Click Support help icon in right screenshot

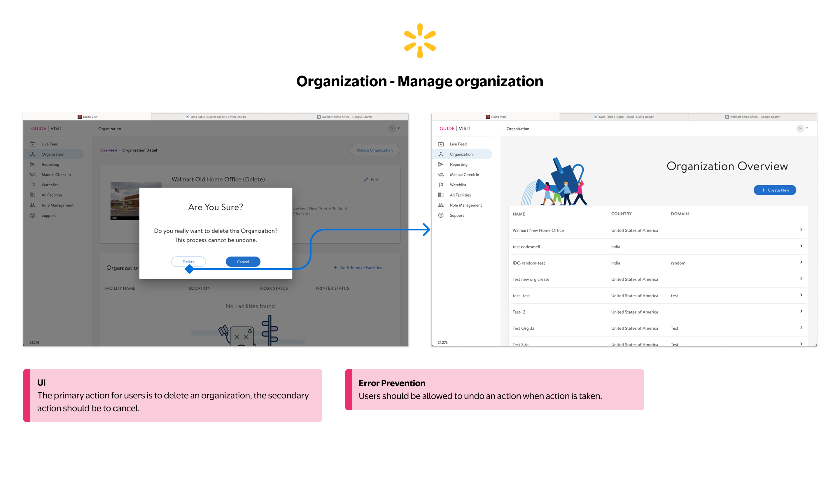pyautogui.click(x=441, y=215)
